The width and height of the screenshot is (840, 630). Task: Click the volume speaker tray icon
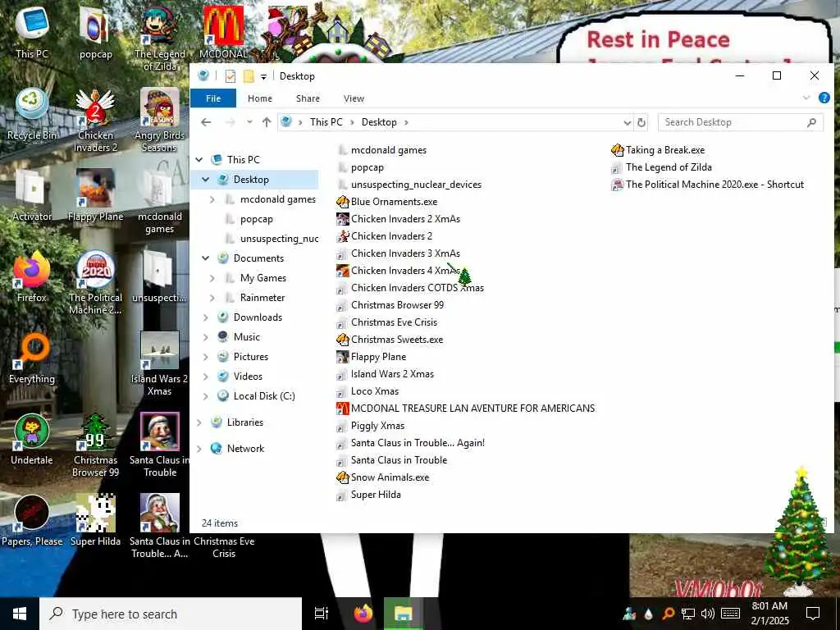(708, 614)
